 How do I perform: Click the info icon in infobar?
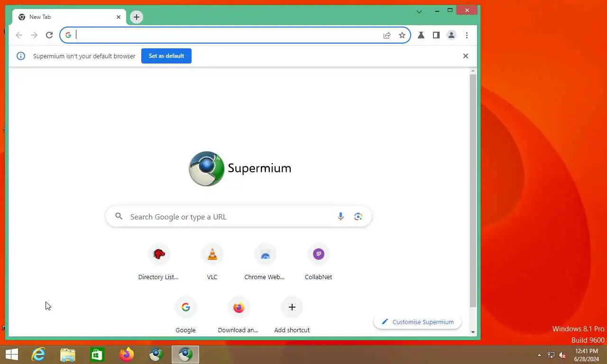21,56
